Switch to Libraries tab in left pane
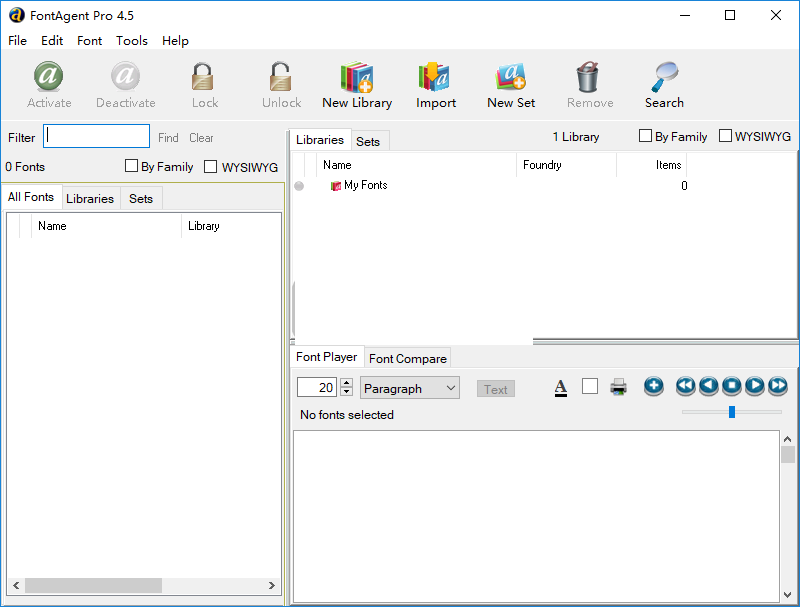This screenshot has height=607, width=800. point(90,198)
